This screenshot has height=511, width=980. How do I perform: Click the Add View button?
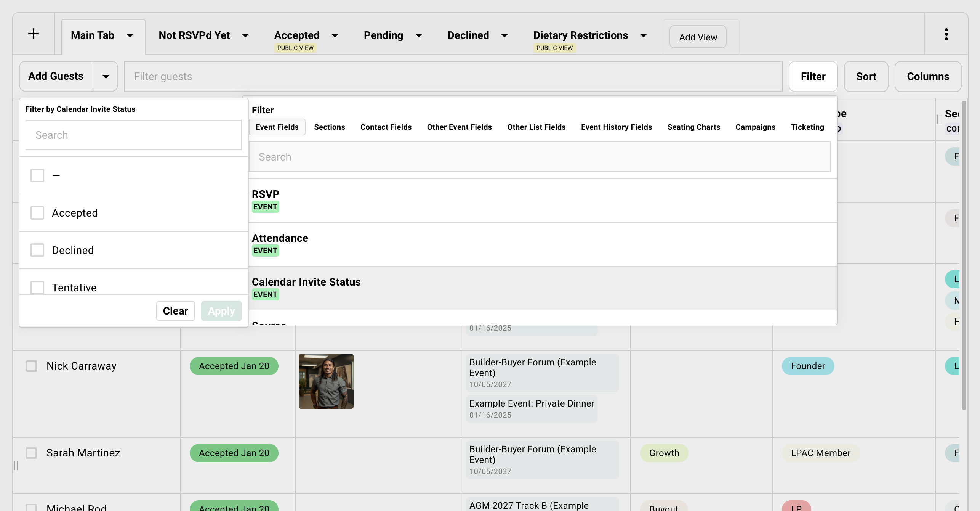coord(698,37)
